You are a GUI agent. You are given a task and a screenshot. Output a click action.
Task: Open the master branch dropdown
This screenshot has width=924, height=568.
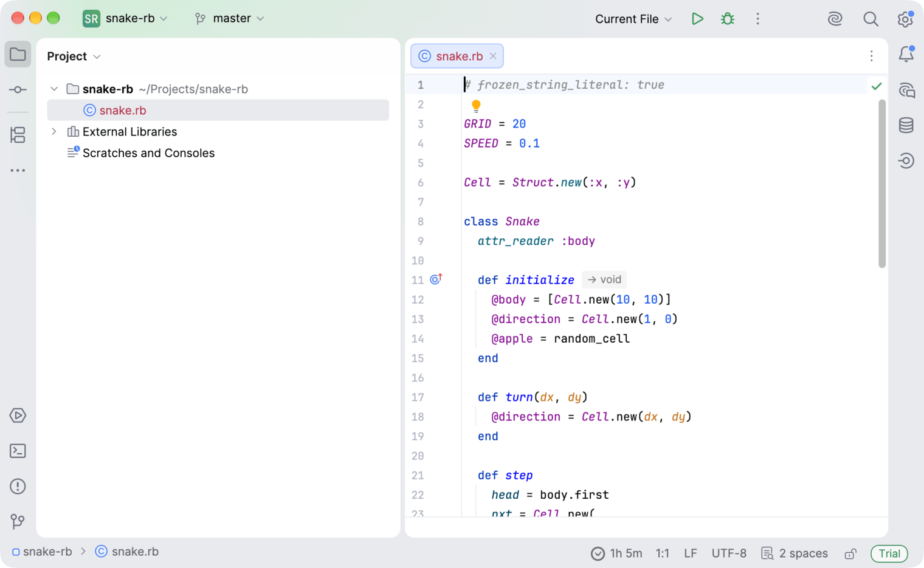pyautogui.click(x=230, y=18)
